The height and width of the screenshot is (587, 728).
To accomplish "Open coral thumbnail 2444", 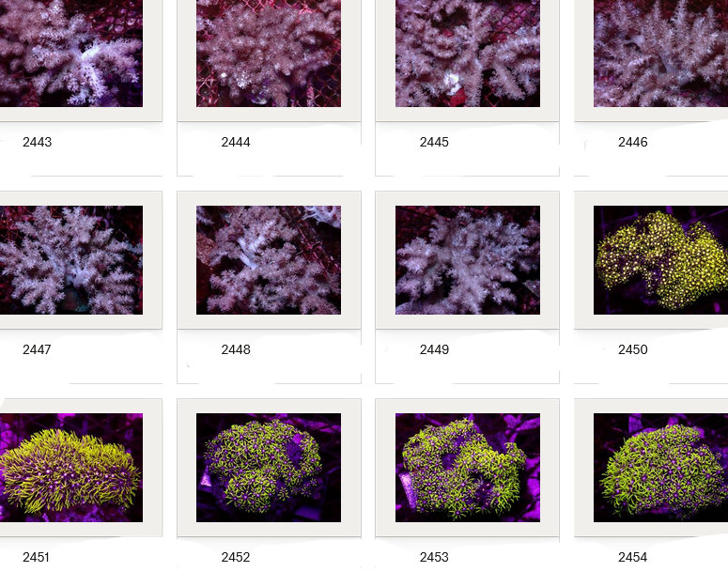I will tap(269, 54).
